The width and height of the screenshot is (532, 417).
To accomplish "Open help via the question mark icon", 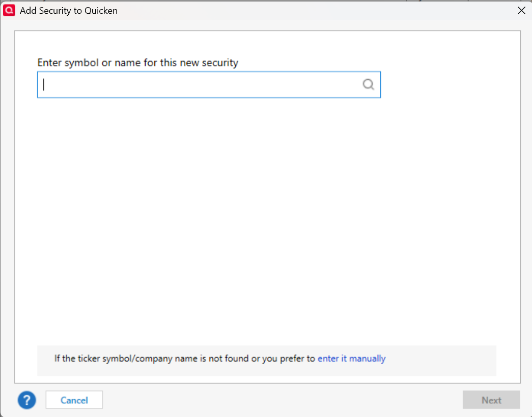I will tap(26, 400).
